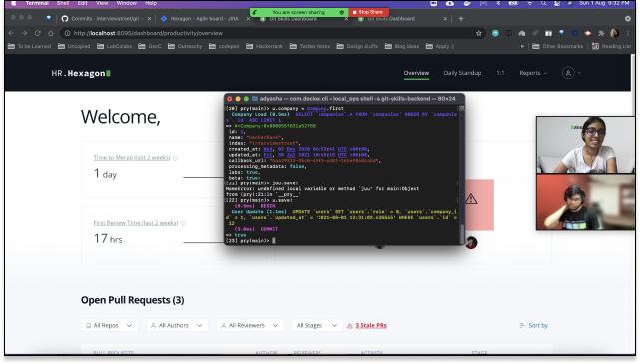Open the teal circular extension icon
The image size is (640, 364).
495,33
